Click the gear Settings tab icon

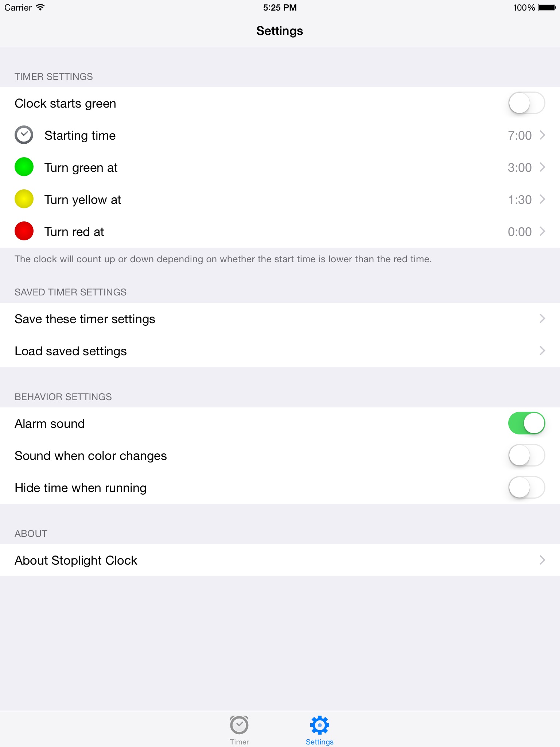pyautogui.click(x=319, y=725)
